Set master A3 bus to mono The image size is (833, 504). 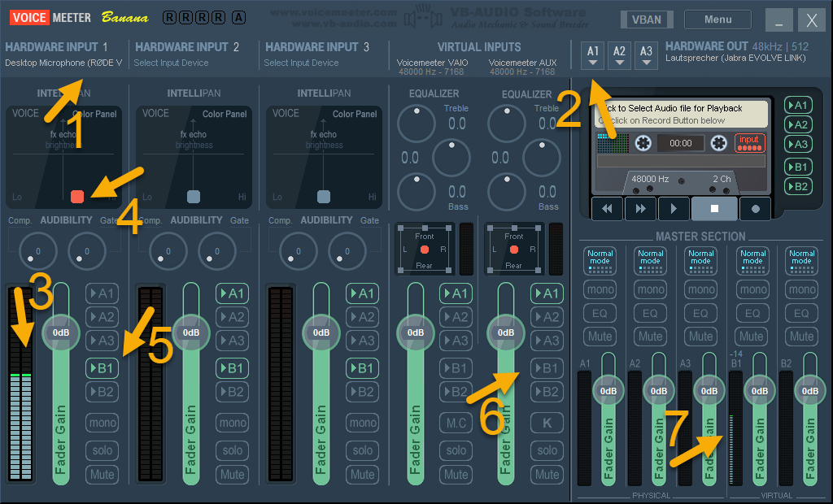[701, 289]
